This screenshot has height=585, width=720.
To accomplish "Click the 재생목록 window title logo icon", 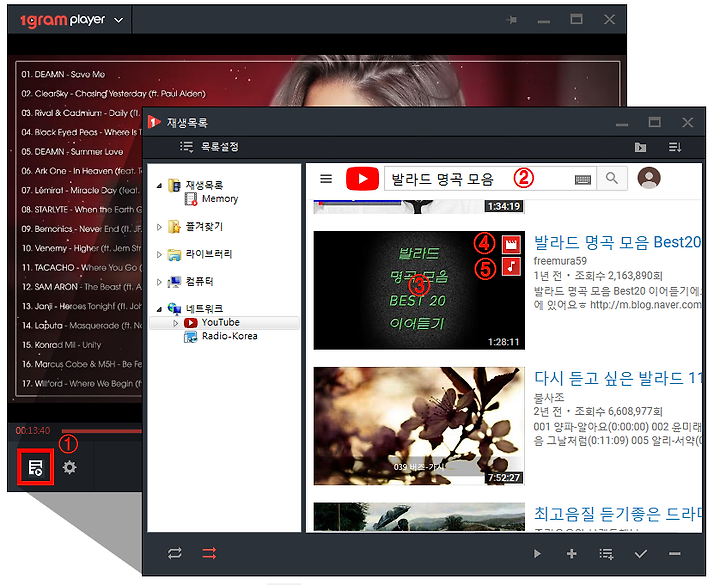I will pyautogui.click(x=154, y=122).
